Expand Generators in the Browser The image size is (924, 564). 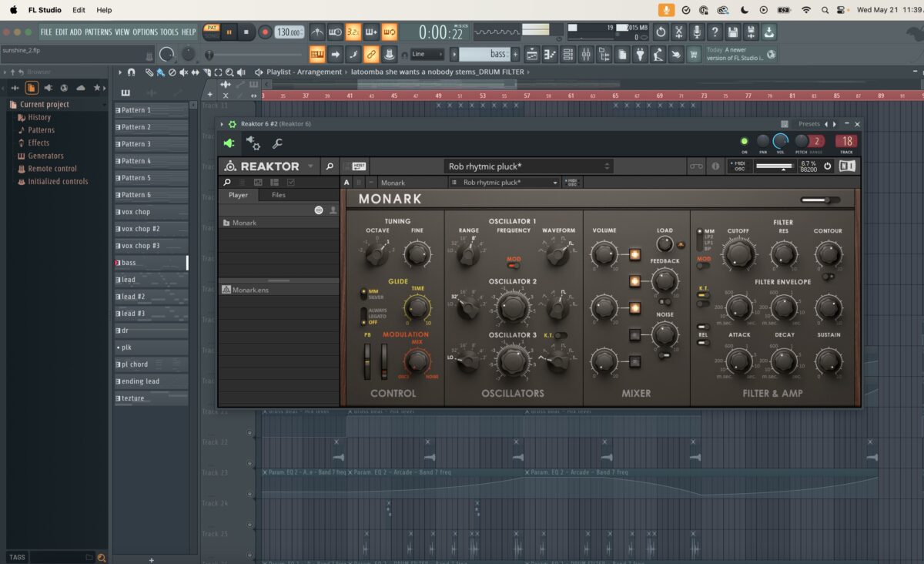[45, 156]
